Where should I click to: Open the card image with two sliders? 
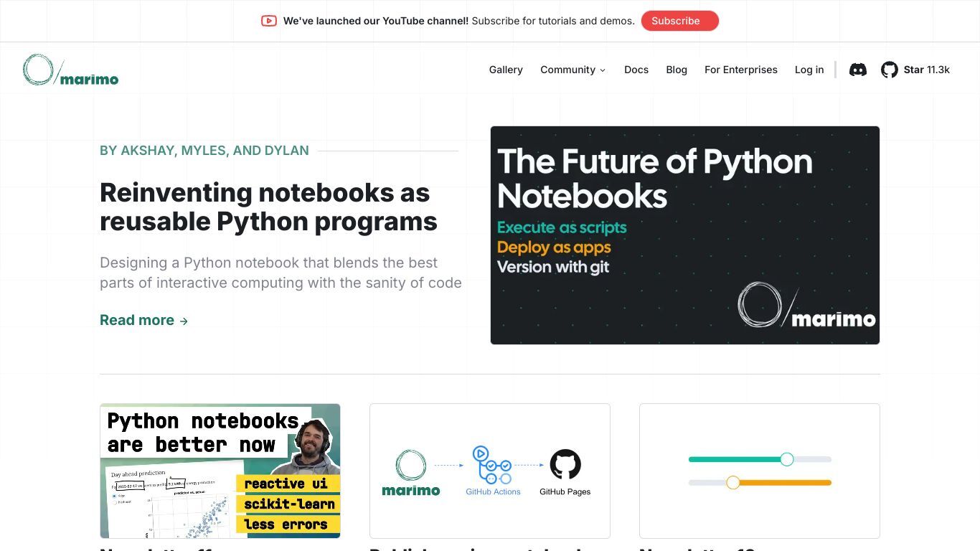pyautogui.click(x=760, y=471)
